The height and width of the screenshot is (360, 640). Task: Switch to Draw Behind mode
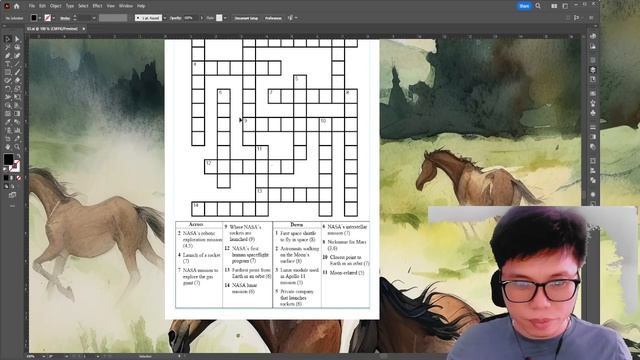click(12, 187)
